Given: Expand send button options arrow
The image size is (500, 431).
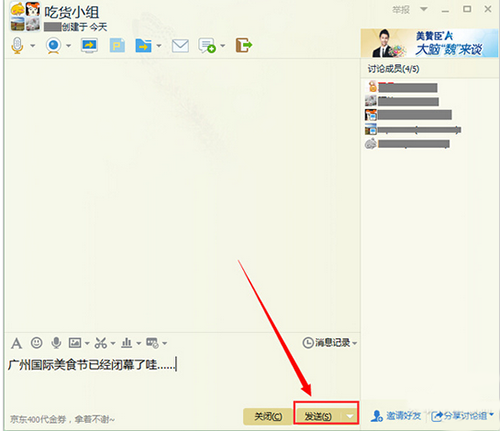Looking at the screenshot, I should point(350,416).
